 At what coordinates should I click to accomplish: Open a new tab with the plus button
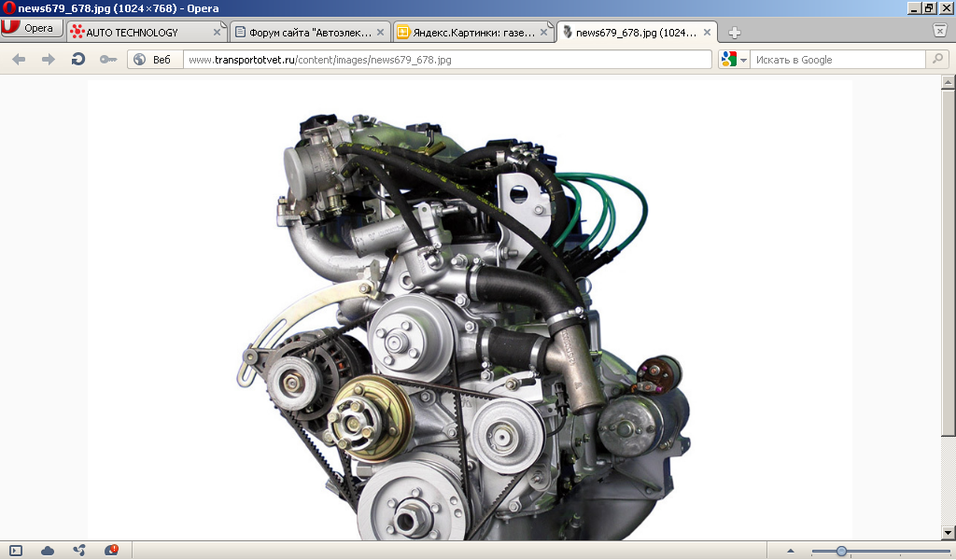[735, 33]
